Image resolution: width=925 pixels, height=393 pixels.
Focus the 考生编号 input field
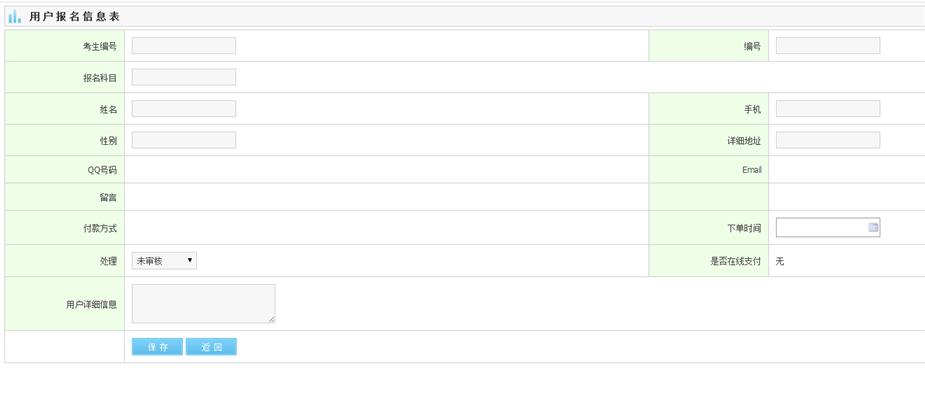click(x=183, y=45)
